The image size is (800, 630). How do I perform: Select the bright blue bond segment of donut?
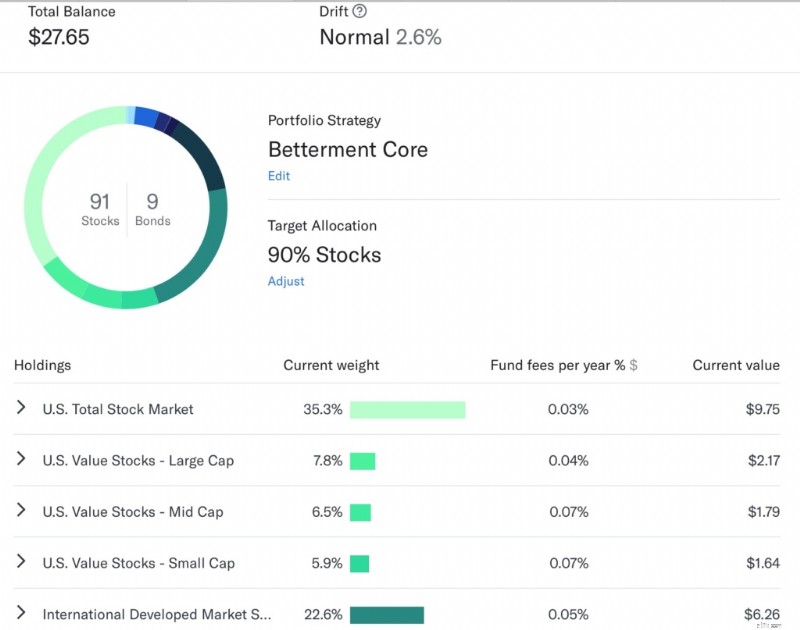146,116
